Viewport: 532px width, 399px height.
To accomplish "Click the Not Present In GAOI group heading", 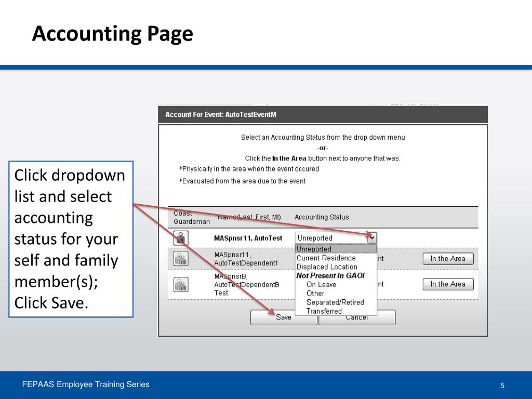I will (330, 275).
